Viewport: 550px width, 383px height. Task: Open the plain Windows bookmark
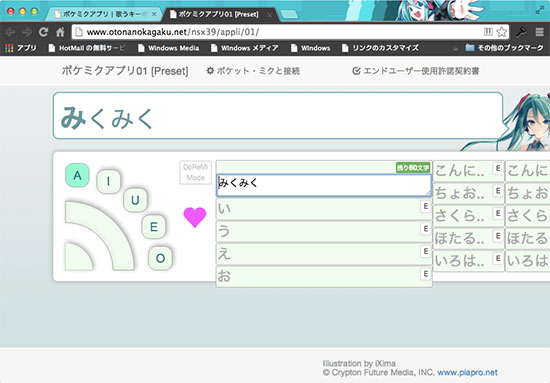pos(310,48)
